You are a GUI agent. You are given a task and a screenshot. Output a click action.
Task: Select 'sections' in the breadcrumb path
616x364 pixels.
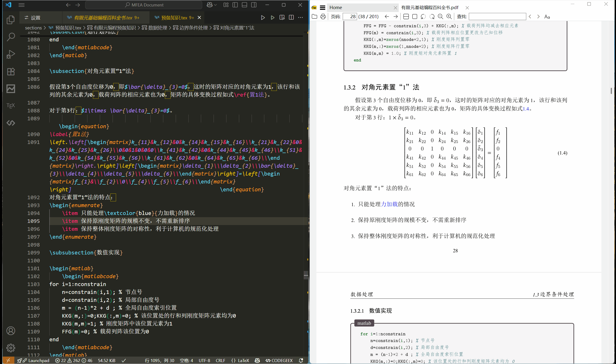coord(33,28)
